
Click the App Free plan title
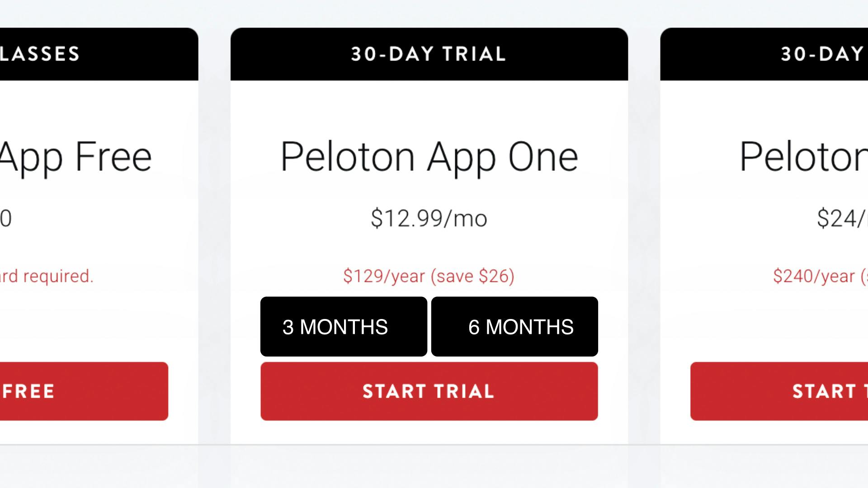click(75, 157)
